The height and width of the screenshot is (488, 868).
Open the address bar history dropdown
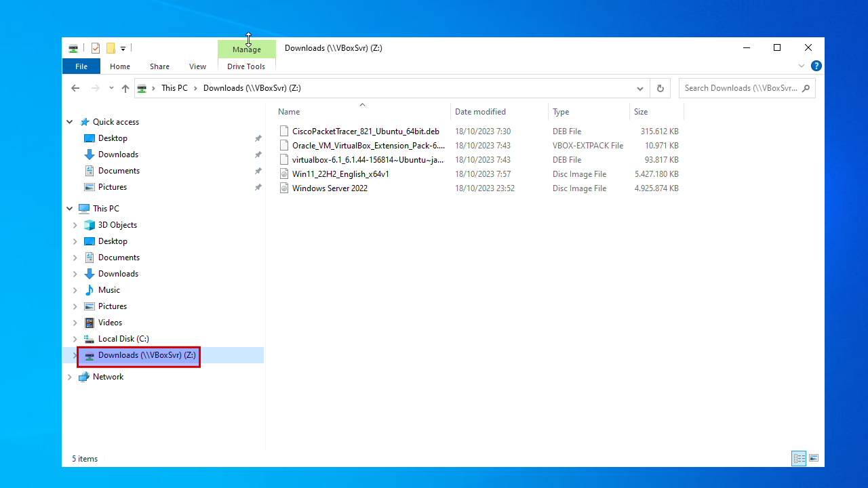(640, 88)
